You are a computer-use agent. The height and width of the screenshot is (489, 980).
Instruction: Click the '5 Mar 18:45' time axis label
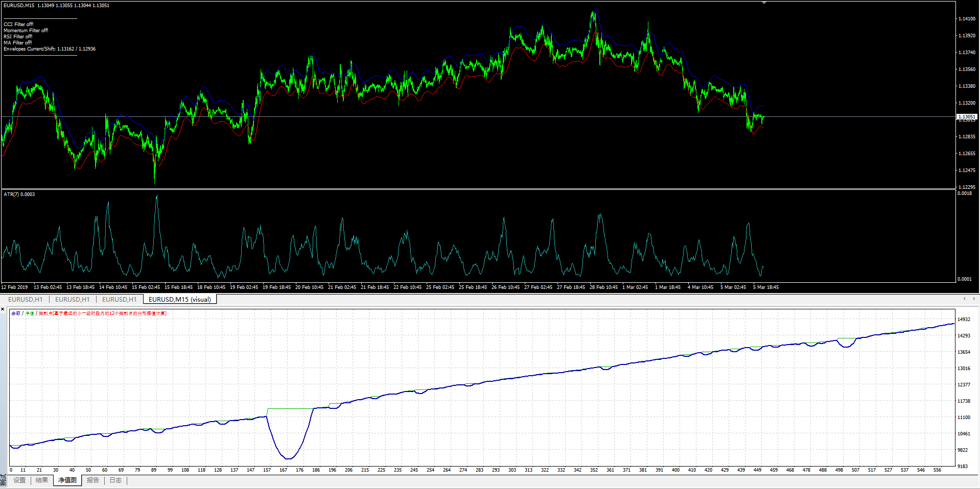point(766,287)
